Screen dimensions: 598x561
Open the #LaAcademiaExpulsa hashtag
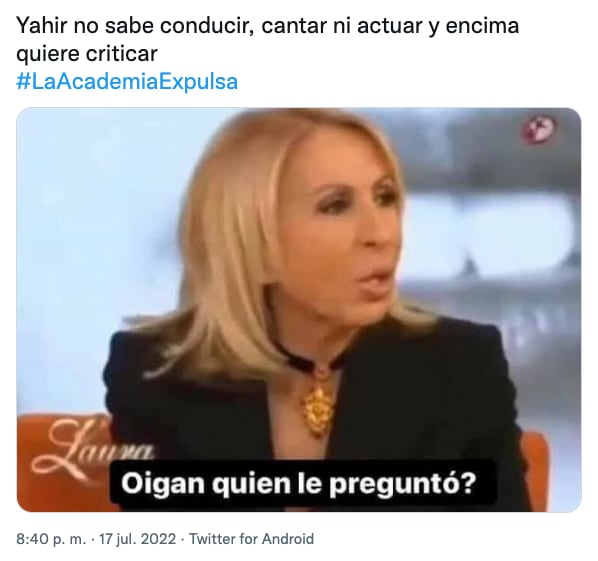click(x=127, y=81)
